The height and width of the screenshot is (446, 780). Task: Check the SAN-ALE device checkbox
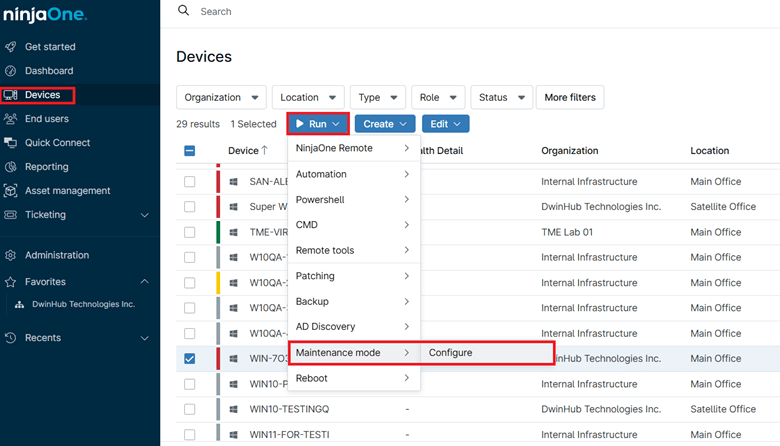[x=190, y=181]
